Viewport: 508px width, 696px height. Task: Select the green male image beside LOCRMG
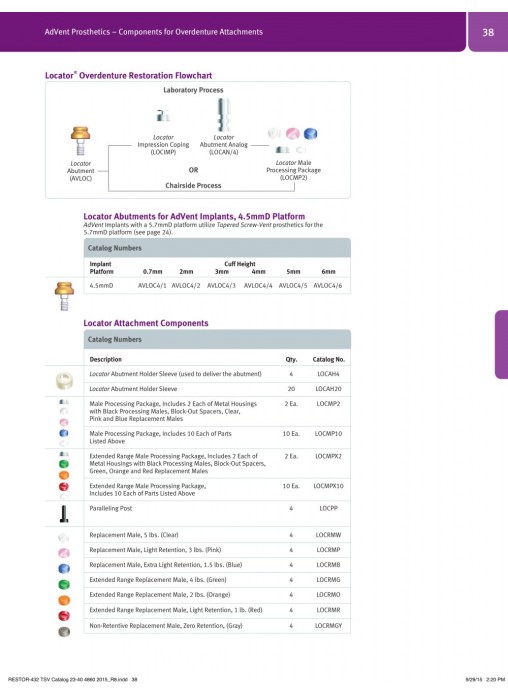(x=64, y=584)
